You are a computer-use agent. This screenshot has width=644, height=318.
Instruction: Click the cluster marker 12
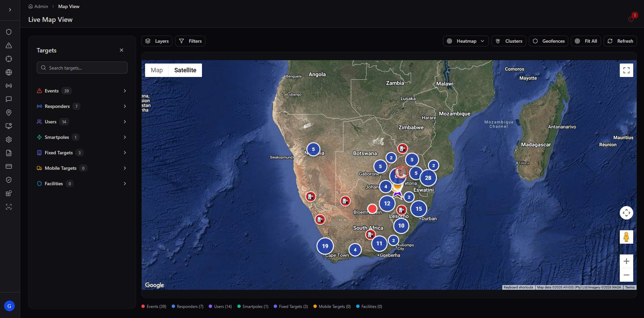[387, 203]
